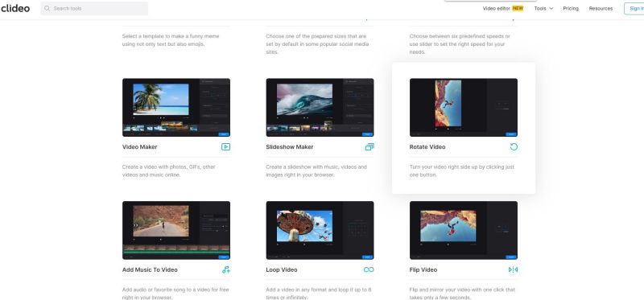Screen dimensions: 644x300
Task: Expand the Tools dropdown menu
Action: pos(543,8)
